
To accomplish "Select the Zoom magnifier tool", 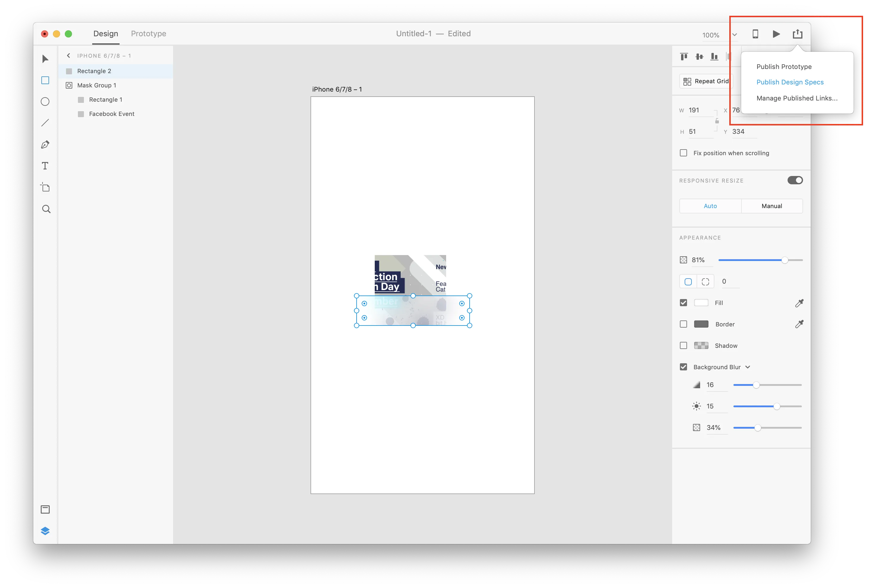I will point(46,209).
